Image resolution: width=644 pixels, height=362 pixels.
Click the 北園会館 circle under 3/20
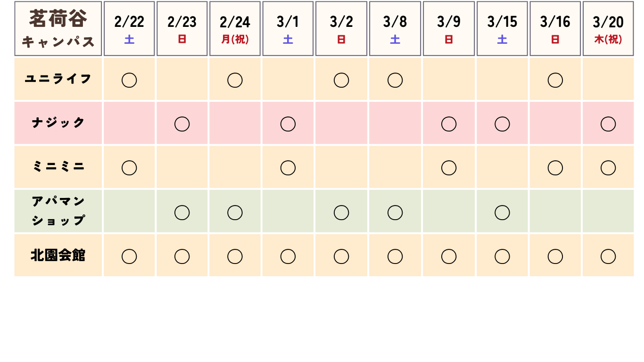608,256
